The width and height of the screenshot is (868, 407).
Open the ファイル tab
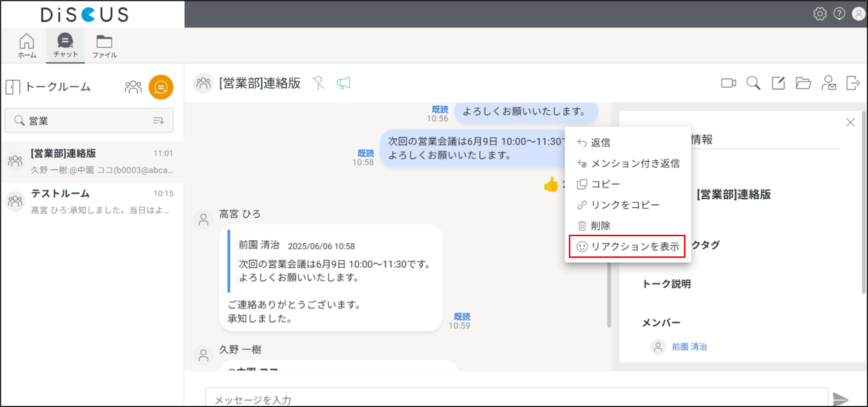(104, 46)
